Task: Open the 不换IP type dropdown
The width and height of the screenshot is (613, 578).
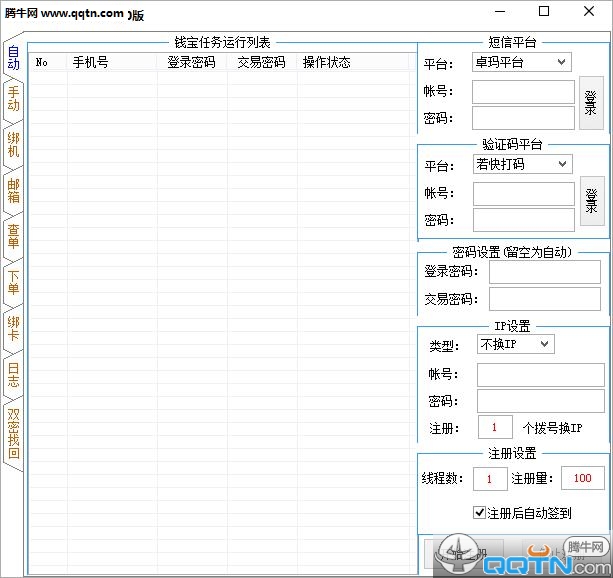Action: tap(515, 345)
